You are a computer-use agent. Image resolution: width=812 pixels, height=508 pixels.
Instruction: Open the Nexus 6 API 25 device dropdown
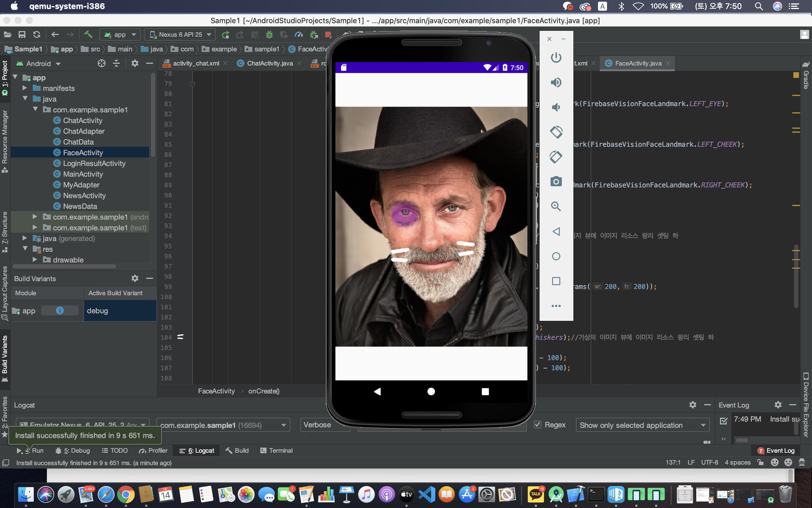180,35
